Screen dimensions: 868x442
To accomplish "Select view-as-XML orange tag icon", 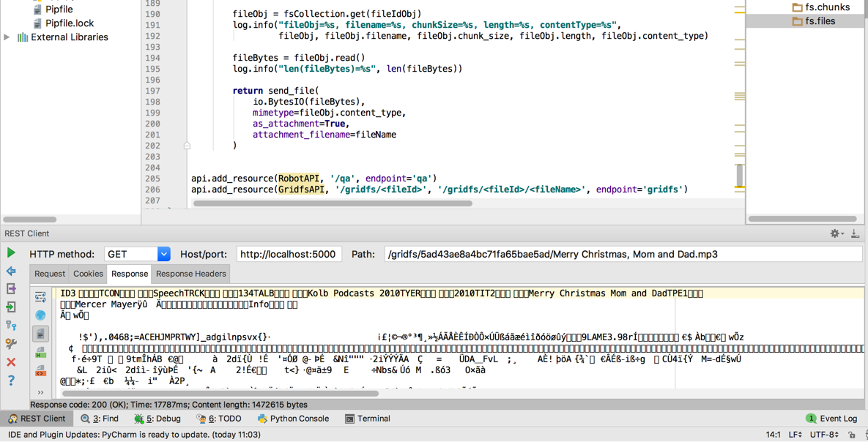I will tap(40, 370).
